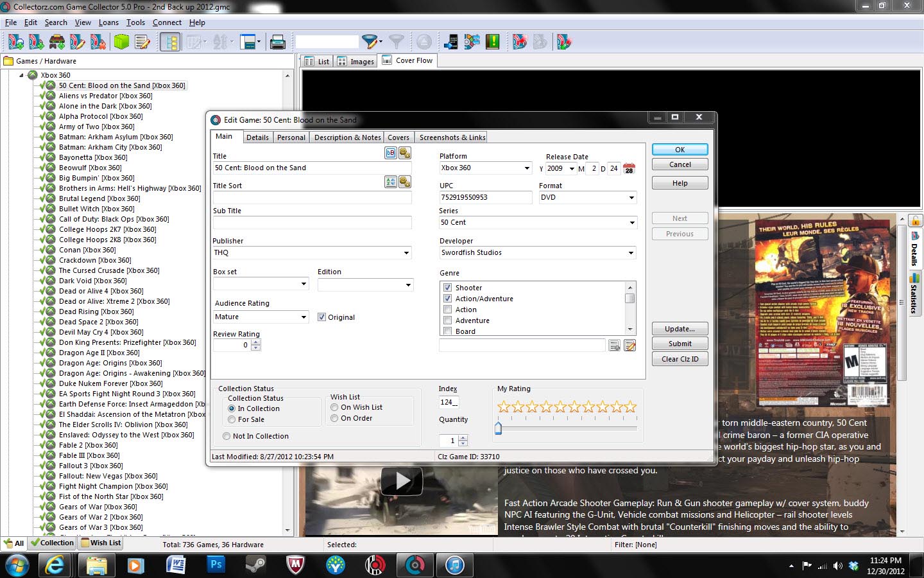Increase Quantity with the up stepper arrow
Image resolution: width=924 pixels, height=578 pixels.
click(463, 437)
